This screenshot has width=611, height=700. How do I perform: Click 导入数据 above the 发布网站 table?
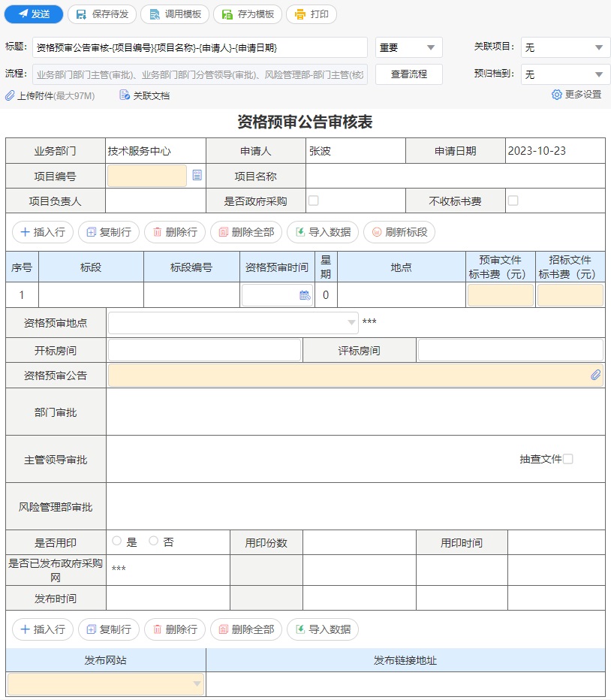point(323,629)
